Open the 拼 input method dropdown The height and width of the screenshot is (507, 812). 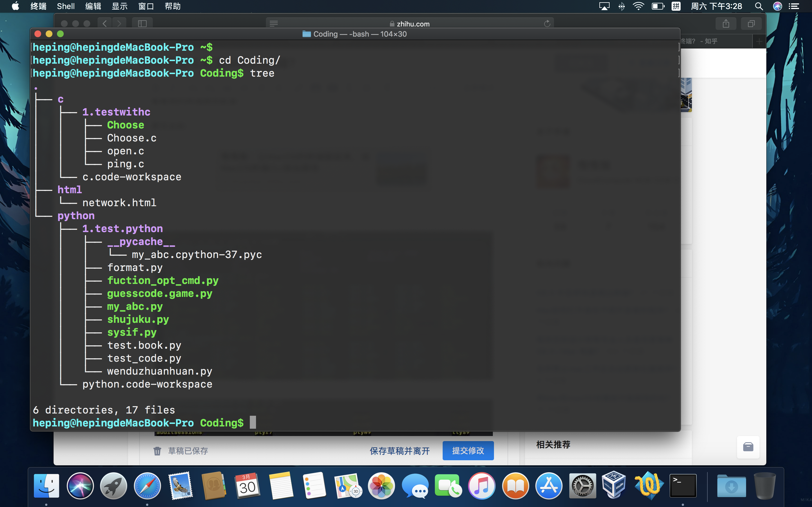click(676, 6)
